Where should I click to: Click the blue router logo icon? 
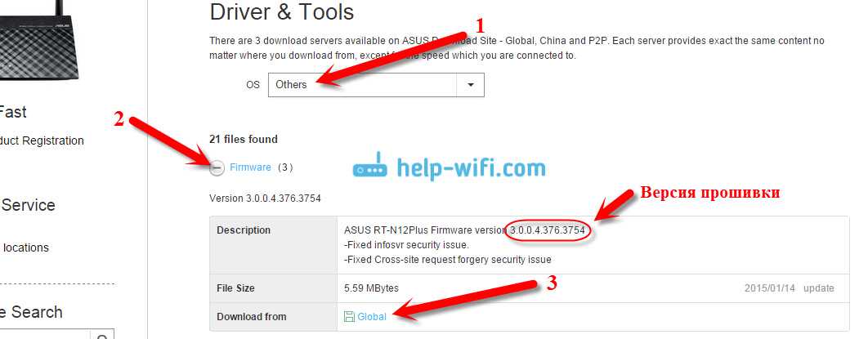pyautogui.click(x=370, y=167)
